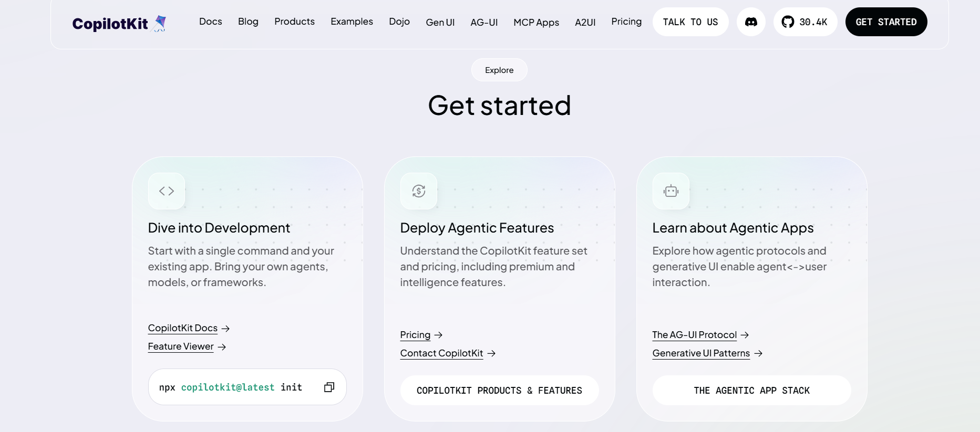Click THE AGENTIC APP STACK button
Screen dimensions: 980x432
click(x=751, y=391)
